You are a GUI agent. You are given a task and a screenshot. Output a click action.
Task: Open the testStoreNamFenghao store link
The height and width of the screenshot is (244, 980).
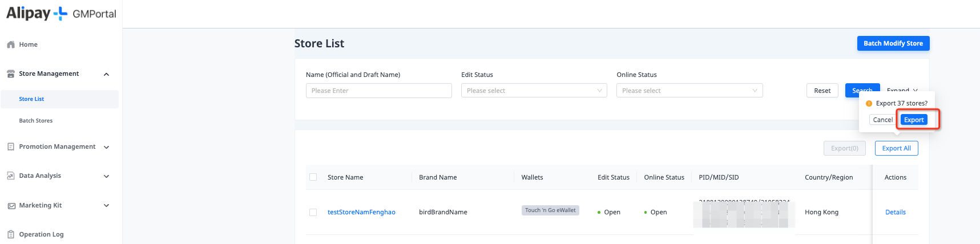click(361, 212)
